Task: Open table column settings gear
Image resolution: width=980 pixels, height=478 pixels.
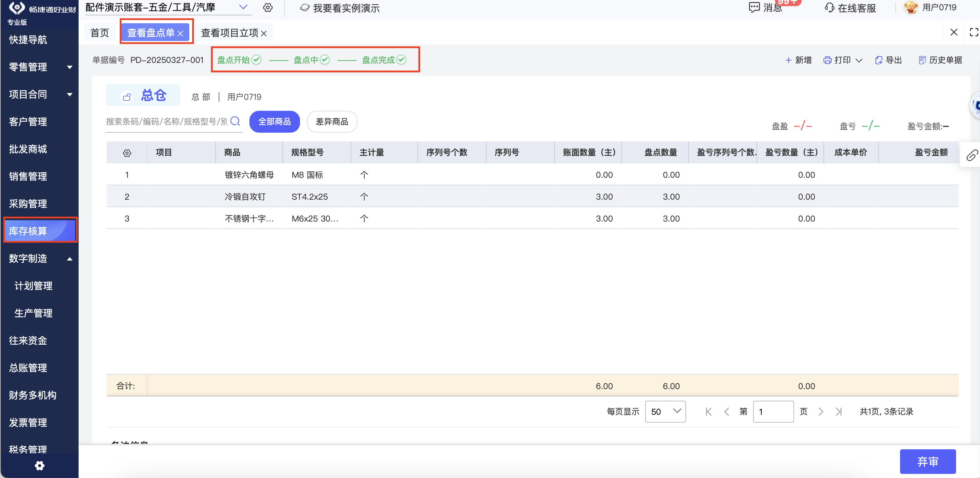Action: pyautogui.click(x=127, y=153)
